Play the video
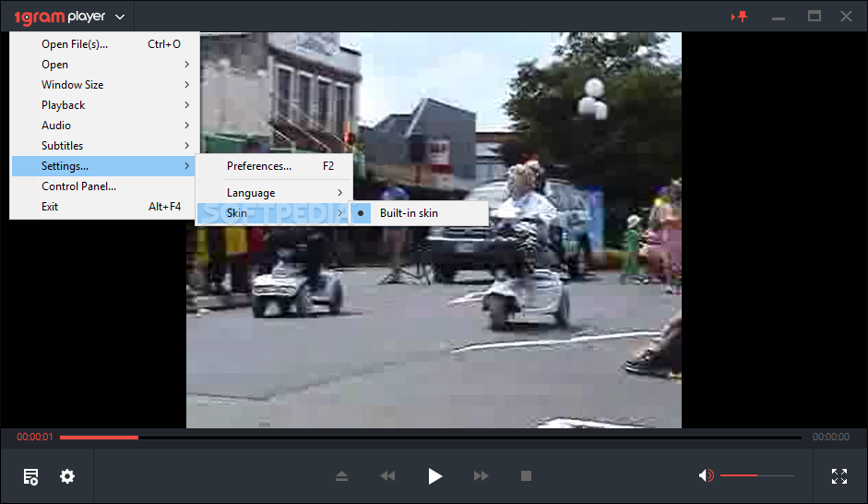 tap(435, 476)
